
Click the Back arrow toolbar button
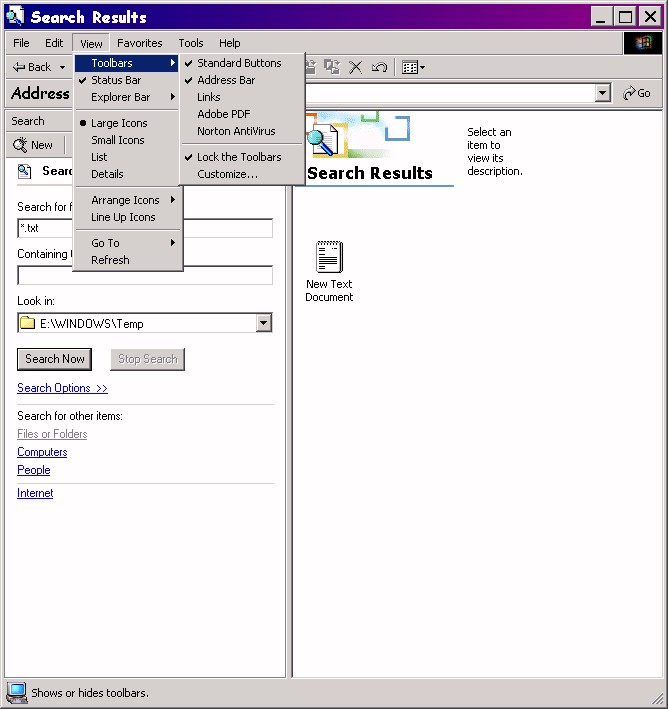point(32,67)
